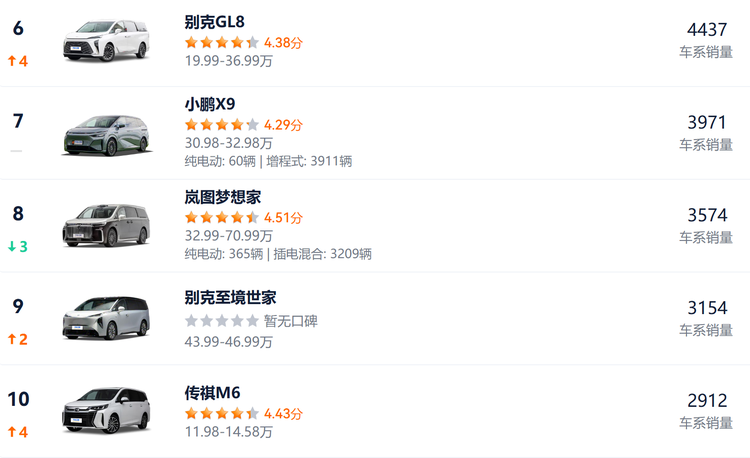Click the 3971 sales number for 小鹏X9
Image resolution: width=750 pixels, height=458 pixels.
(707, 122)
